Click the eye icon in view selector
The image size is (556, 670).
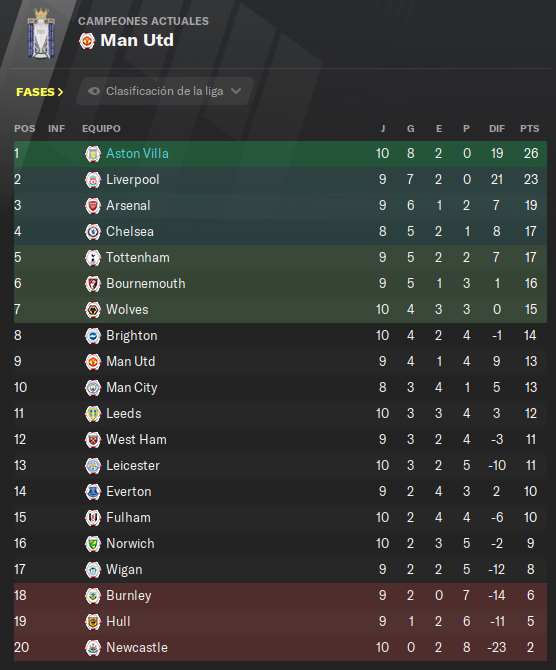coord(94,91)
